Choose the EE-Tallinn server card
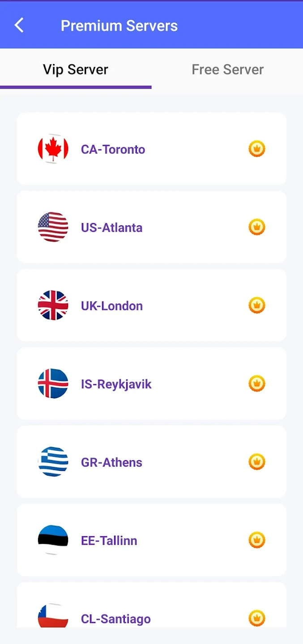The height and width of the screenshot is (644, 303). click(x=151, y=540)
